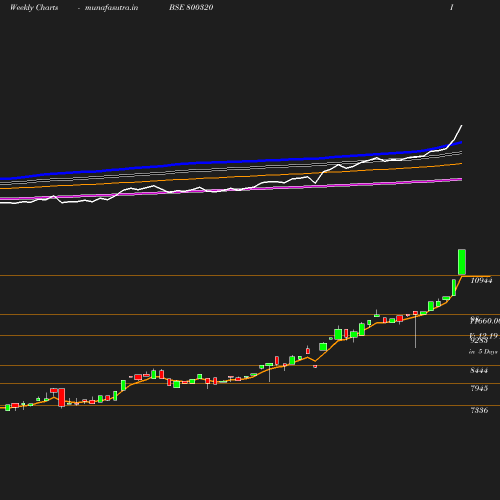Click the 10944 price level label
The image size is (500, 500).
click(x=481, y=281)
